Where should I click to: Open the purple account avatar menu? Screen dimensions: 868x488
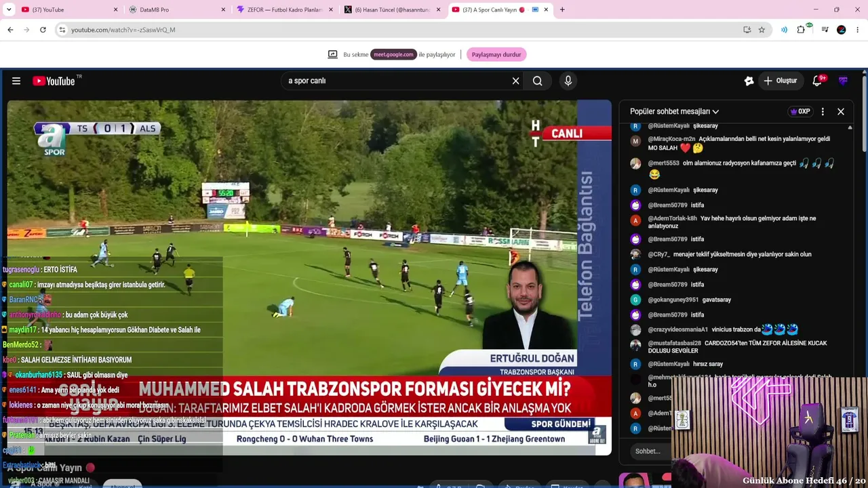pyautogui.click(x=843, y=81)
